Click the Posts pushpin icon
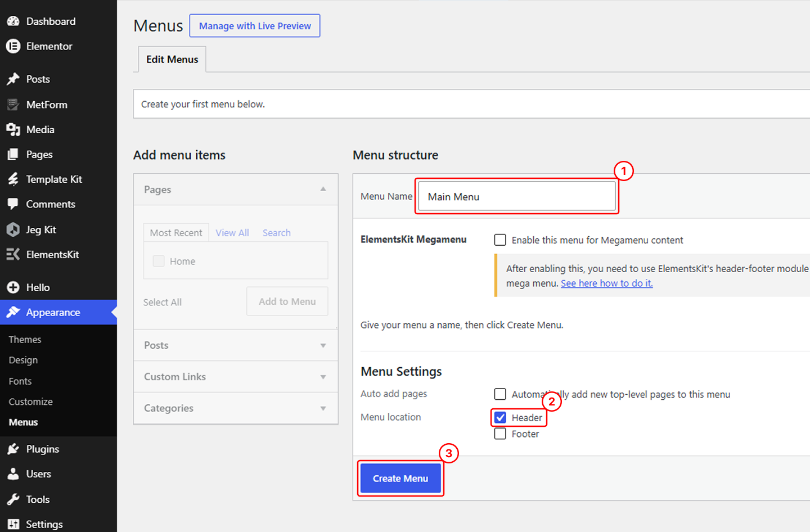The width and height of the screenshot is (810, 532). click(13, 79)
